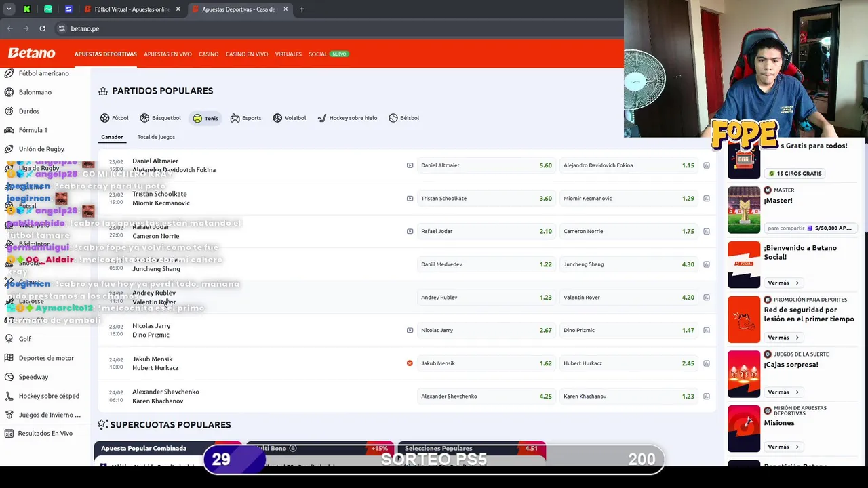Viewport: 868px width, 488px height.
Task: Open live stream icon for Altmaier match
Action: [410, 165]
